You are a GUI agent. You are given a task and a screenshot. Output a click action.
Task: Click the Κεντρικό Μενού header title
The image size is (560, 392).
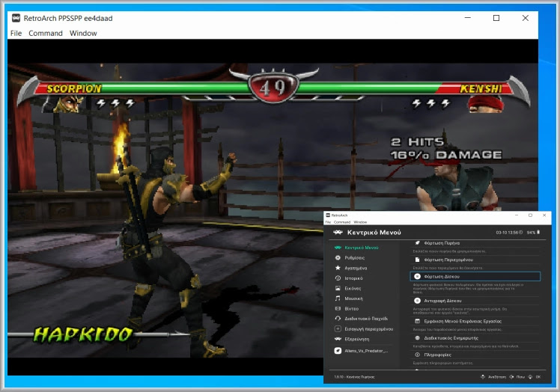374,233
